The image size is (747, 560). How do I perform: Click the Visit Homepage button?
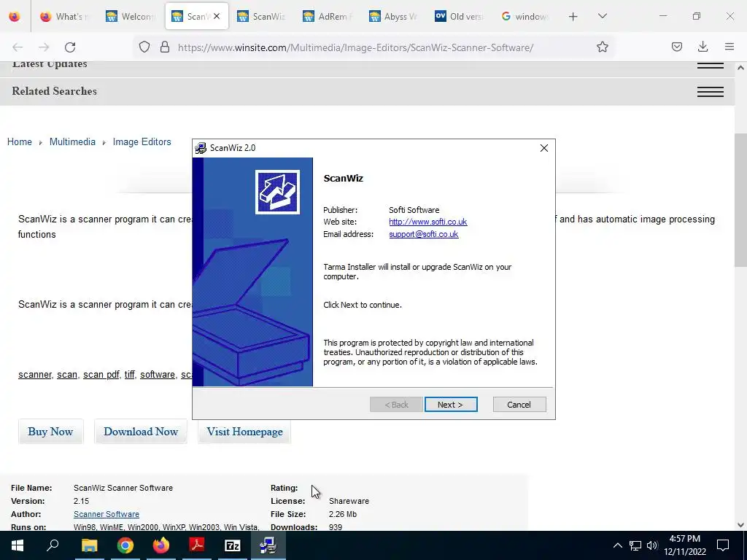click(x=244, y=432)
